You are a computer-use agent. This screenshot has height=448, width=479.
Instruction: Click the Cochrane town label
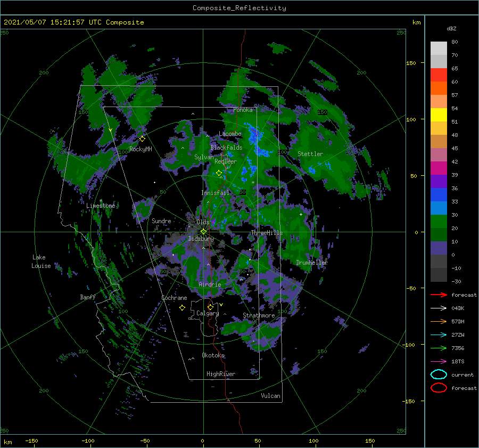point(174,298)
